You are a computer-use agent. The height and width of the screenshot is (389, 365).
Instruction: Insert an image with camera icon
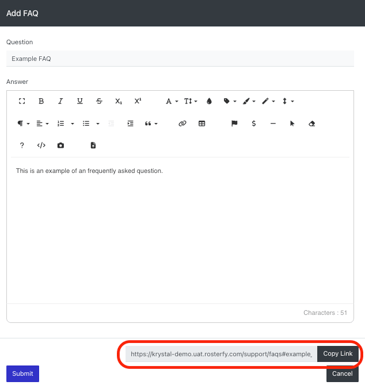(60, 145)
